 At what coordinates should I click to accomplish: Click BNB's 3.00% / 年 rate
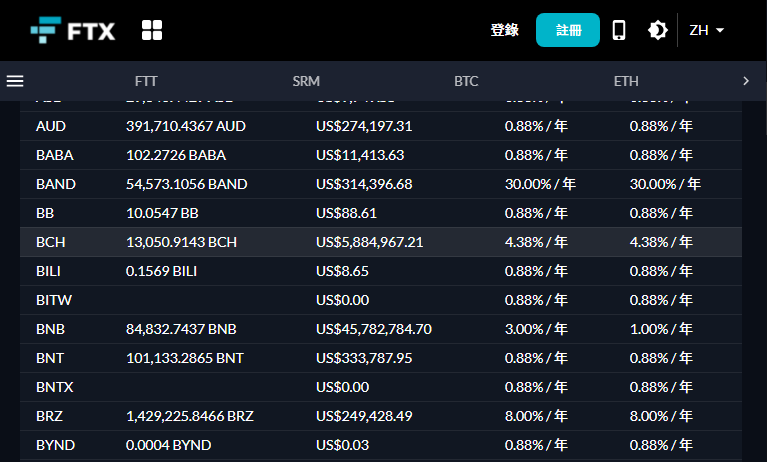[x=536, y=329]
